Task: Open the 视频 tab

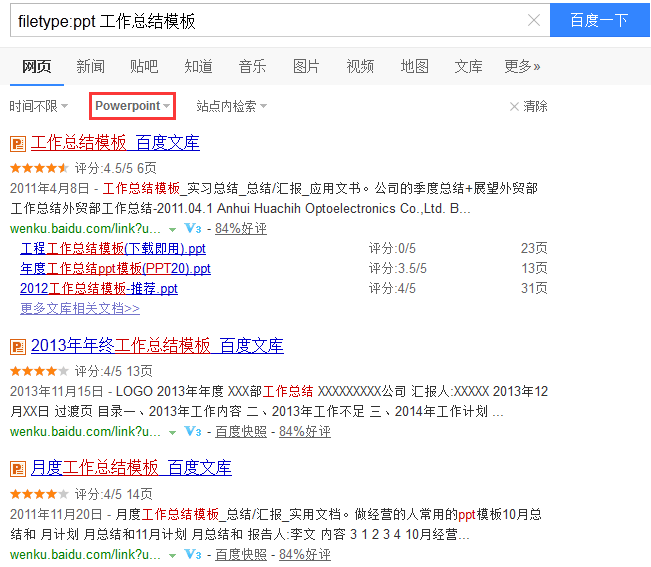Action: 360,66
